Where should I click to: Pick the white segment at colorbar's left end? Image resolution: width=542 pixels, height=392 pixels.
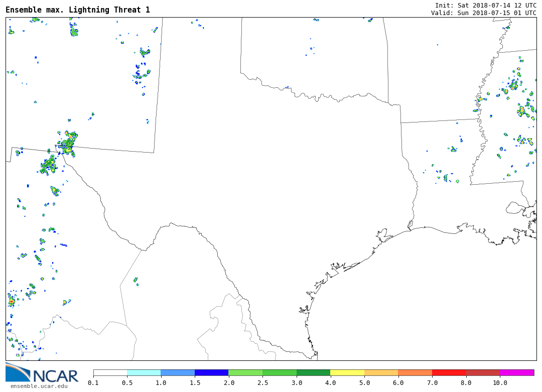click(110, 373)
